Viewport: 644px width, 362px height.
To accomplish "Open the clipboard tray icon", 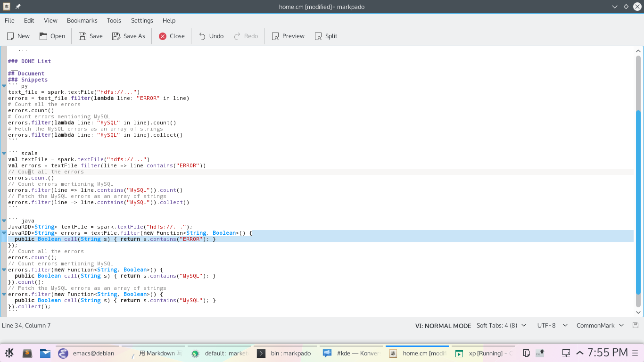I will pos(527,353).
